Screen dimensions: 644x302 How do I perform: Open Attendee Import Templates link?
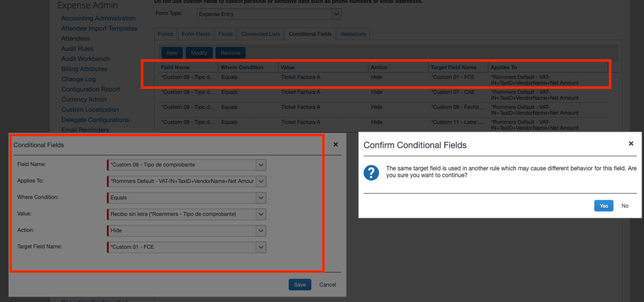[x=99, y=28]
